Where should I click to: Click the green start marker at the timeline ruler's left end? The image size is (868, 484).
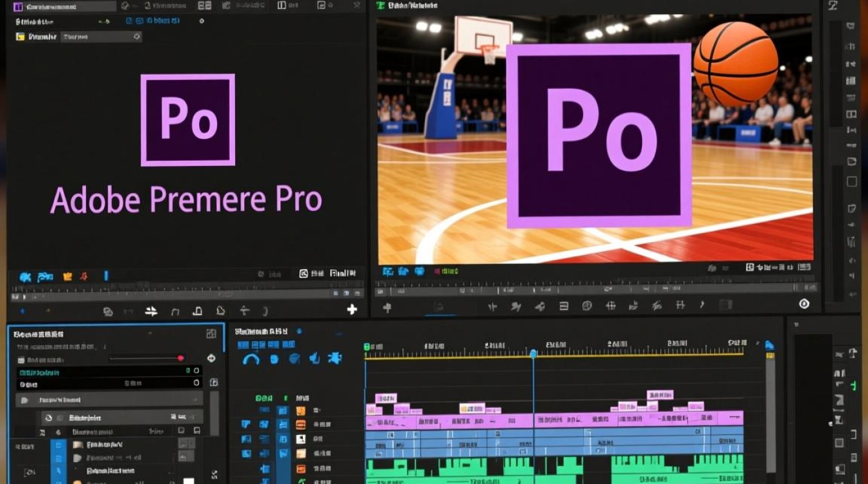coord(367,347)
